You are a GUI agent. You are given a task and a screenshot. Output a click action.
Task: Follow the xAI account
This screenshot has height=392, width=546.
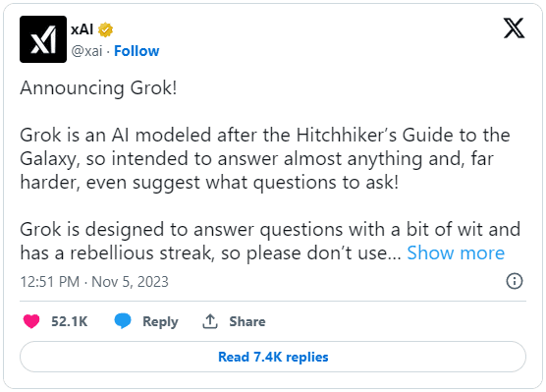click(136, 51)
